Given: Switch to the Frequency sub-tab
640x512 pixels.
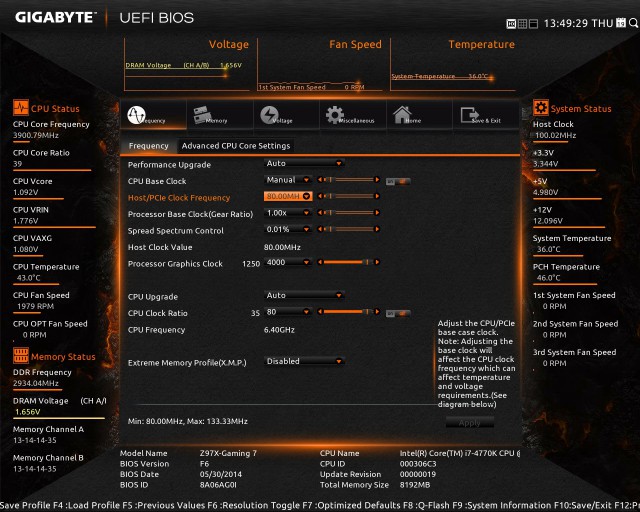Looking at the screenshot, I should (x=149, y=146).
